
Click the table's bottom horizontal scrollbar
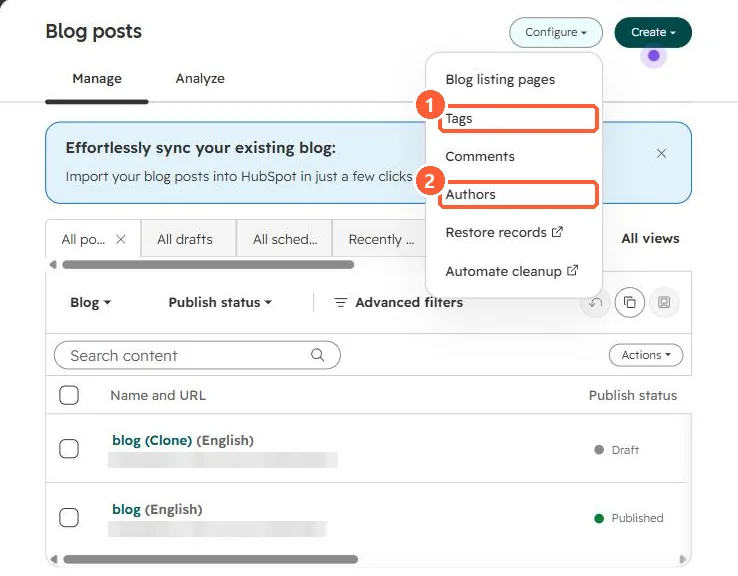click(210, 560)
